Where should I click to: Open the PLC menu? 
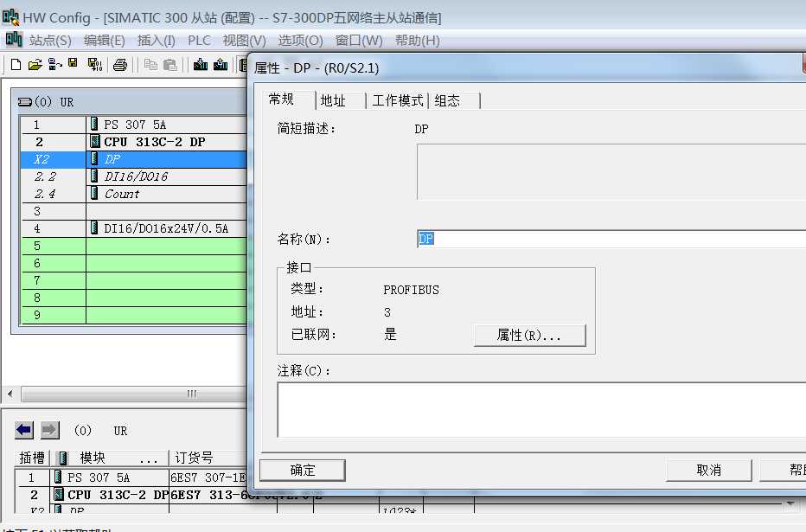point(199,41)
